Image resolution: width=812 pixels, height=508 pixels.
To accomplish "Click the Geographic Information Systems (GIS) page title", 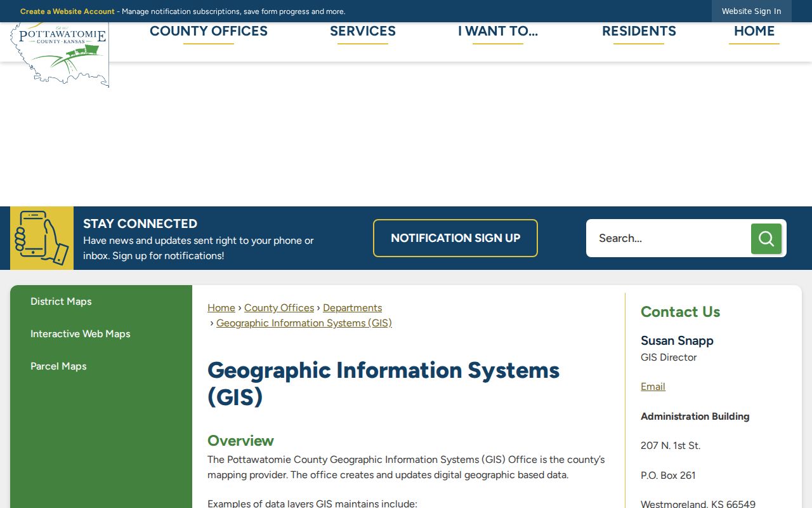I will click(x=384, y=383).
